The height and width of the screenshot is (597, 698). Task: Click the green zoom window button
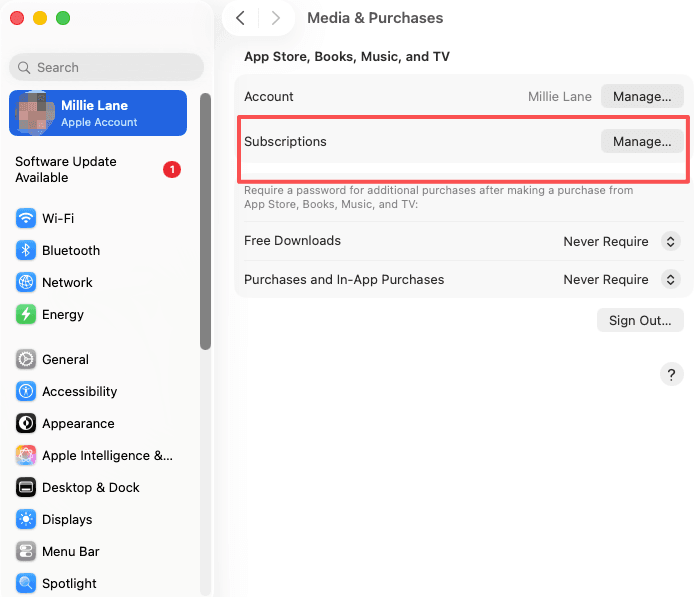click(63, 18)
